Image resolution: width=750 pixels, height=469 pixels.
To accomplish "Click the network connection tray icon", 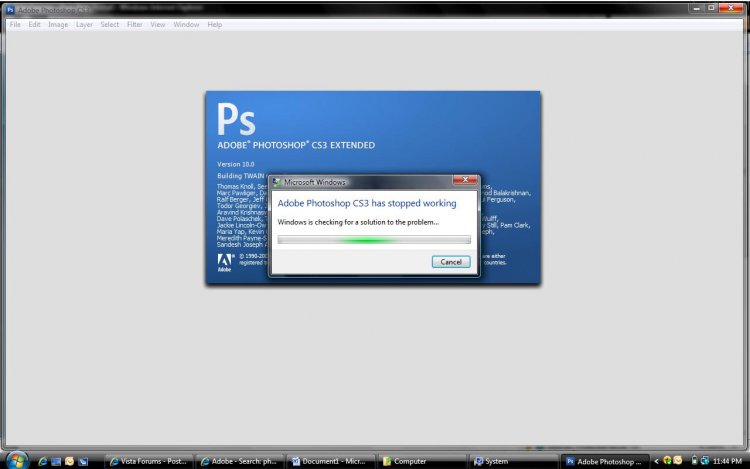I will (x=705, y=461).
